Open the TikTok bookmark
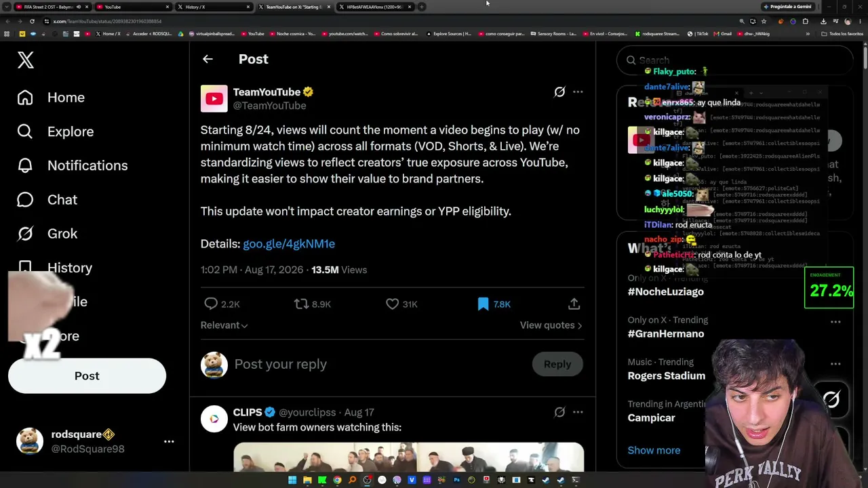The width and height of the screenshot is (868, 488). 698,34
